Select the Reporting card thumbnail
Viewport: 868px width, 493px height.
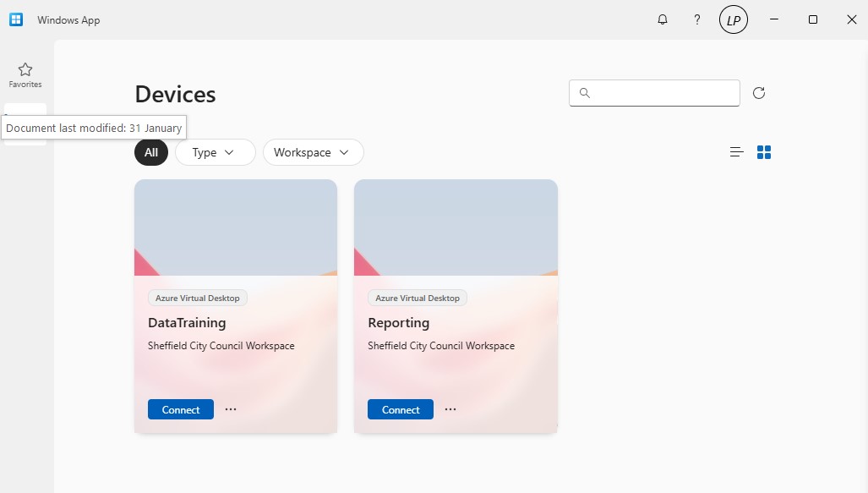tap(456, 227)
